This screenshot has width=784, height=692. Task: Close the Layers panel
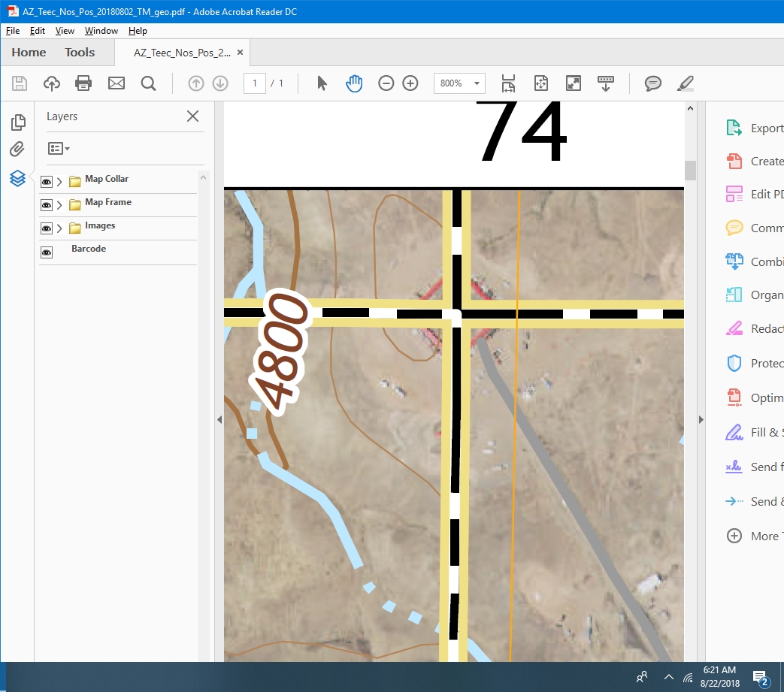192,116
